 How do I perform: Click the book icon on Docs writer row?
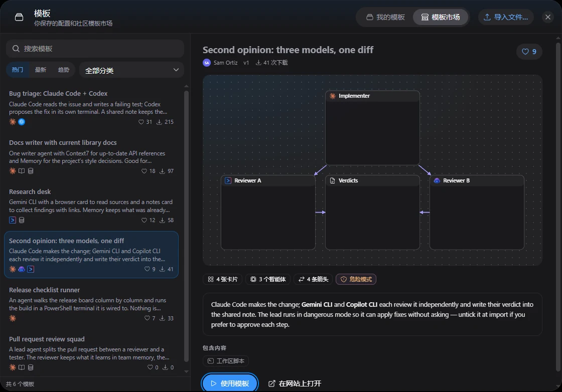coord(22,171)
